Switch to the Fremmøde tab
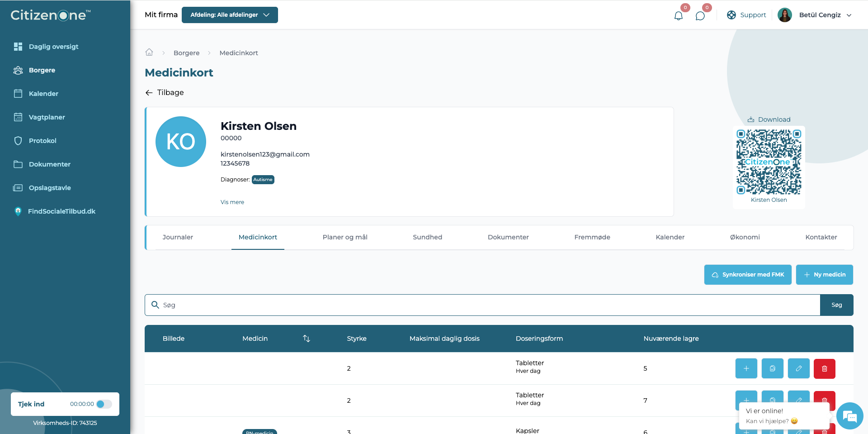Image resolution: width=868 pixels, height=434 pixels. [592, 237]
